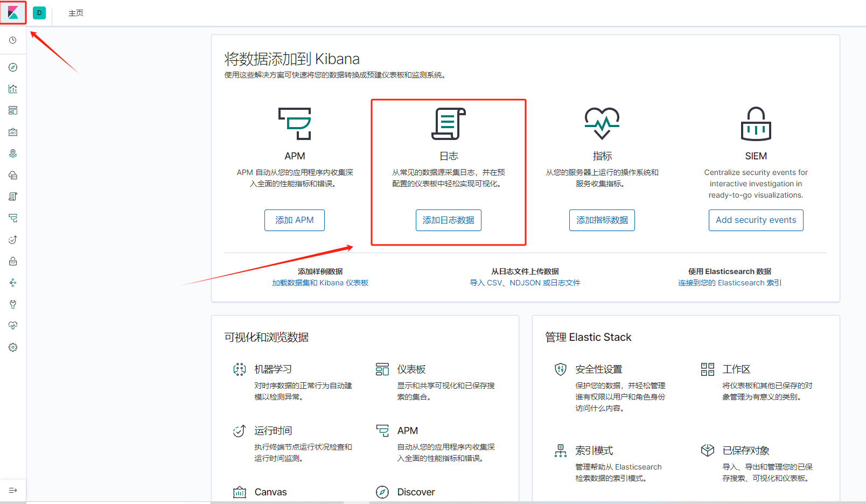Open 导入 CSV、NDJSON 或日志文件 link
The image size is (866, 504).
(x=525, y=283)
